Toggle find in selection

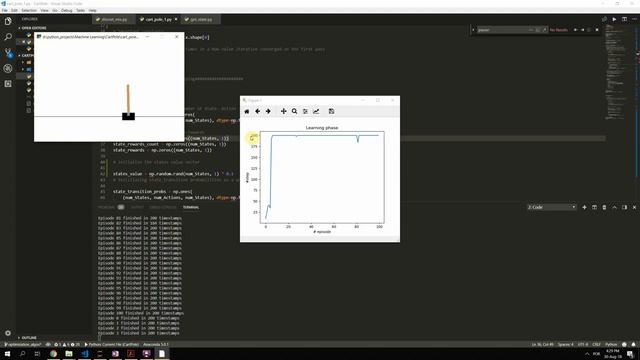[x=589, y=30]
